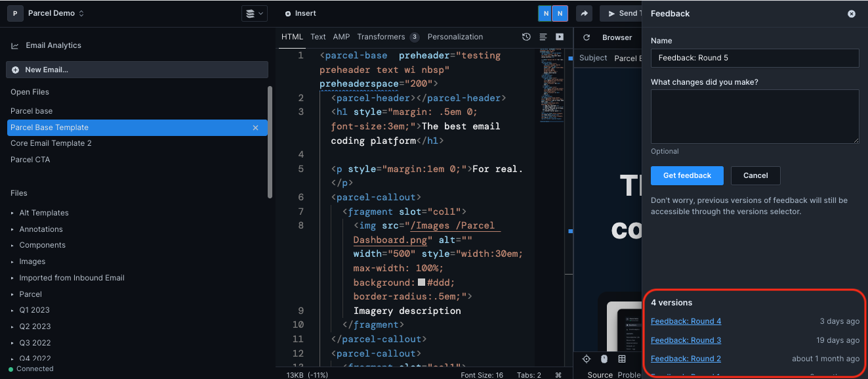Click the sidebar vertical scrollbar
Image resolution: width=868 pixels, height=379 pixels.
pos(270,141)
